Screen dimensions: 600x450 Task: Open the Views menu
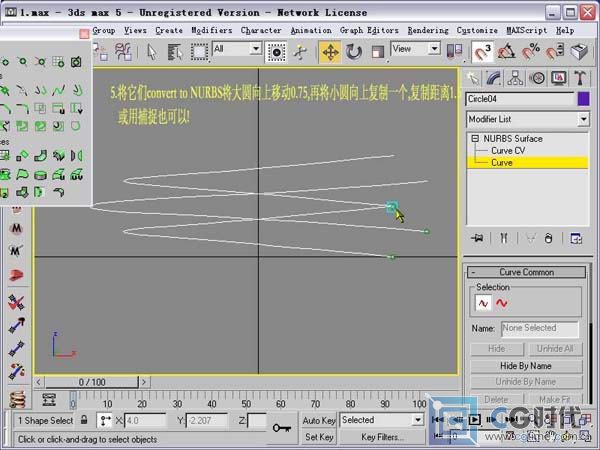click(135, 30)
